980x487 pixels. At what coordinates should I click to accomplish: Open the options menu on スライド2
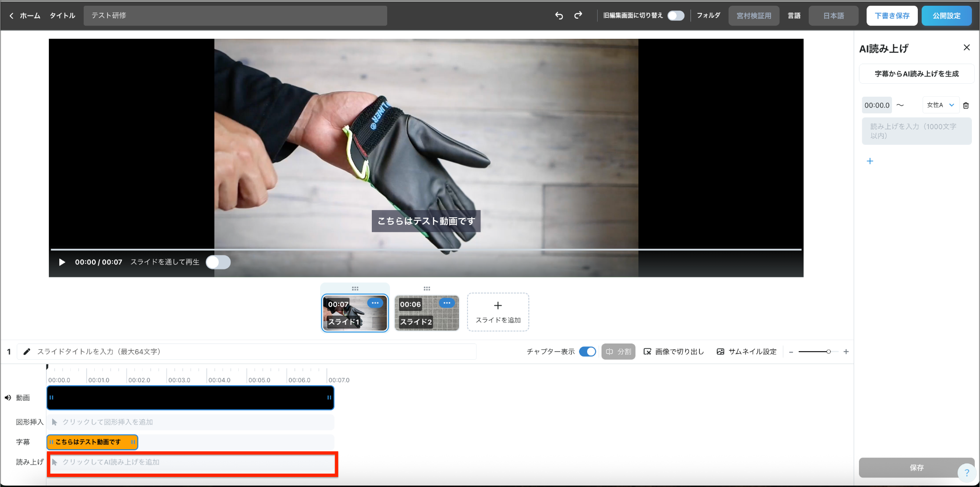point(447,303)
